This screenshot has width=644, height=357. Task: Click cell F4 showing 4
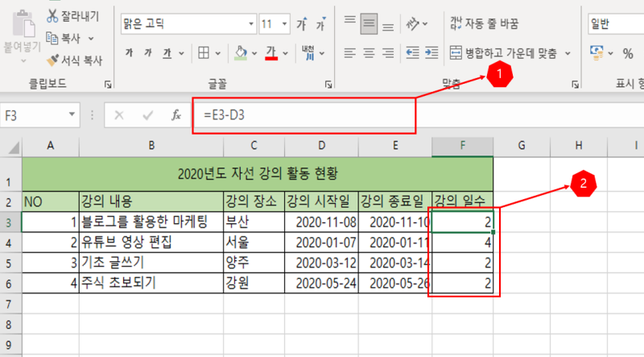click(x=462, y=243)
